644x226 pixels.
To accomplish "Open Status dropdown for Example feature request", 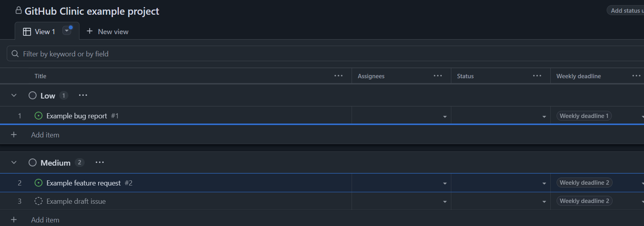I will click(544, 184).
